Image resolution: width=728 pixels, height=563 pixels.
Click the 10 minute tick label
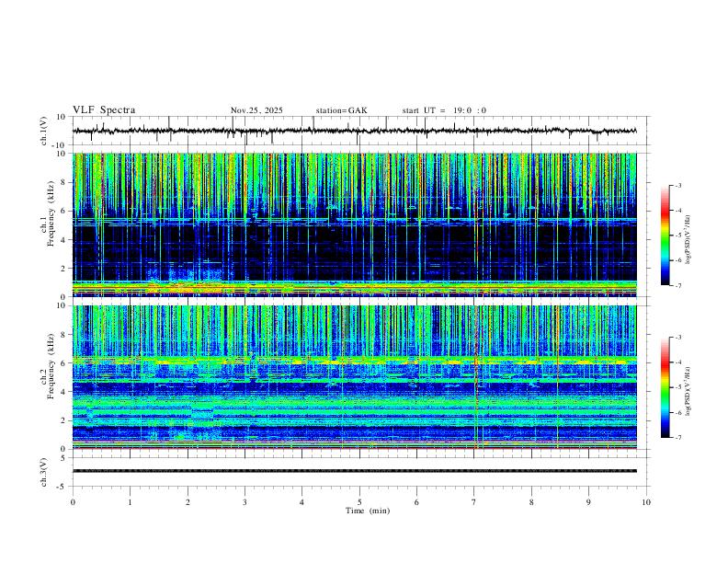pyautogui.click(x=646, y=502)
